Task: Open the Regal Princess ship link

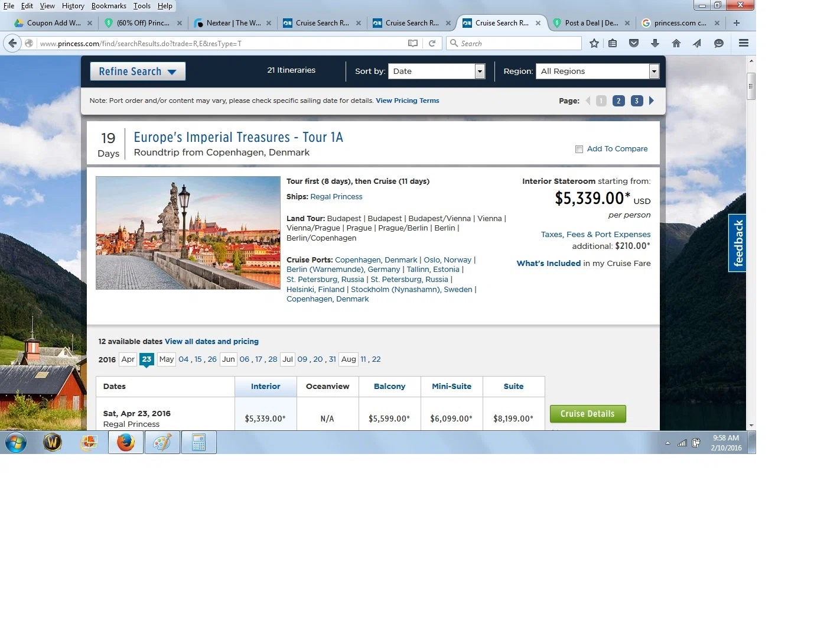Action: pyautogui.click(x=336, y=197)
